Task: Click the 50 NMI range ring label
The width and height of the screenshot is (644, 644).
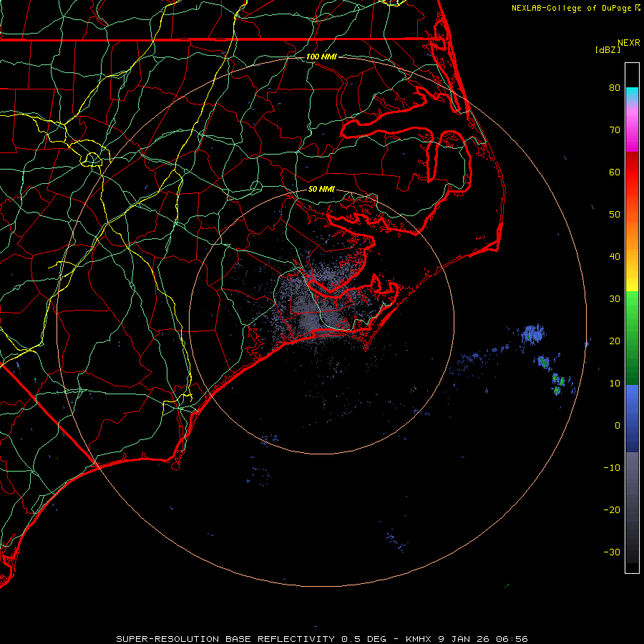Action: (321, 190)
